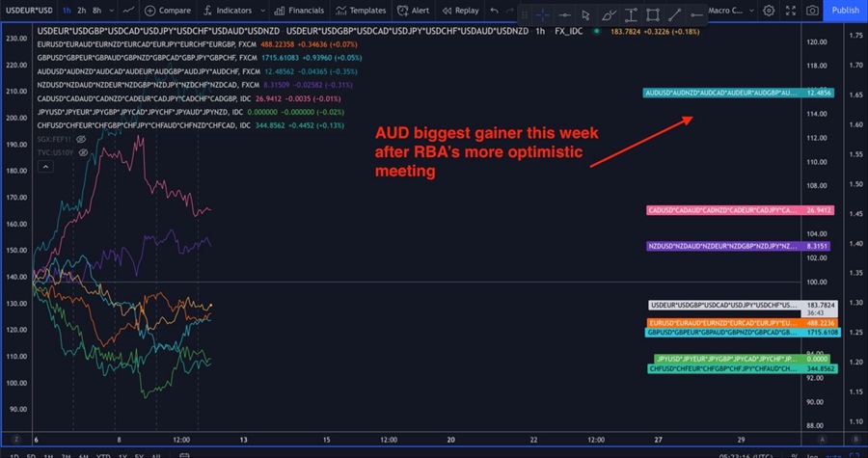Image resolution: width=868 pixels, height=458 pixels.
Task: Take a chart snapshot with camera icon
Action: click(x=812, y=11)
